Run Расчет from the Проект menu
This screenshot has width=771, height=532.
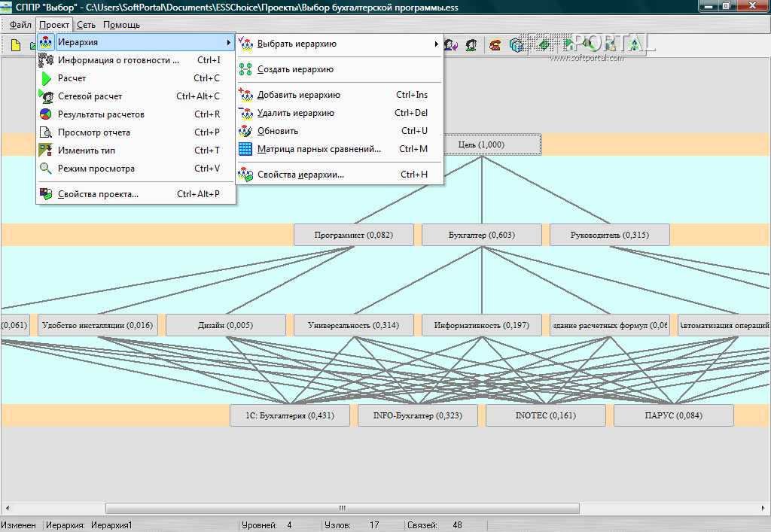coord(136,78)
